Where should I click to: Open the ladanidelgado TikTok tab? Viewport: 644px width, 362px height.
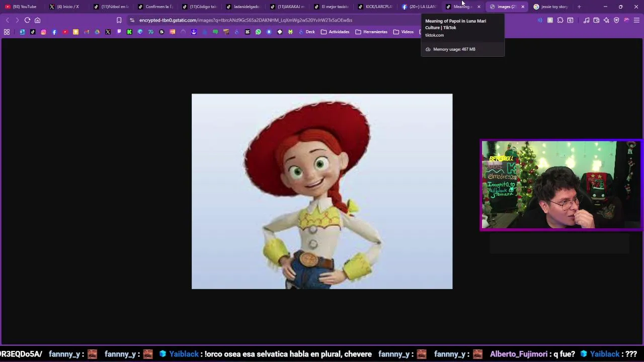tap(244, 7)
